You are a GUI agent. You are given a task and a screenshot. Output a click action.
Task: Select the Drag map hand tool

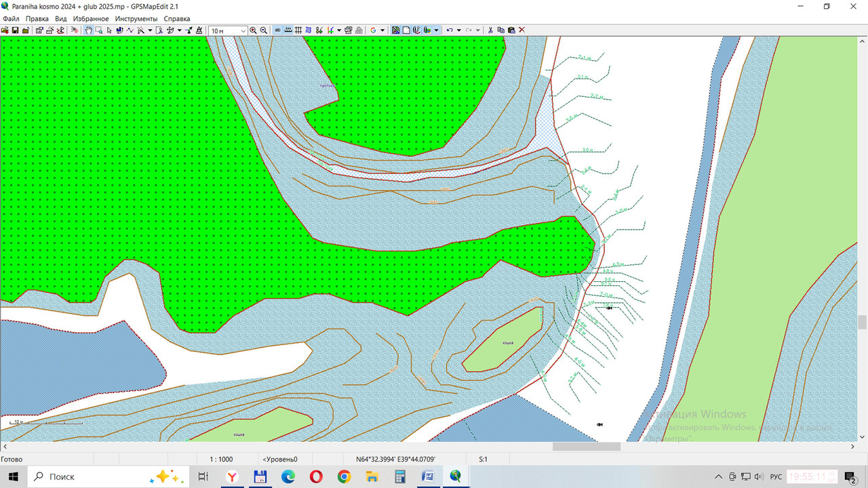tap(89, 30)
